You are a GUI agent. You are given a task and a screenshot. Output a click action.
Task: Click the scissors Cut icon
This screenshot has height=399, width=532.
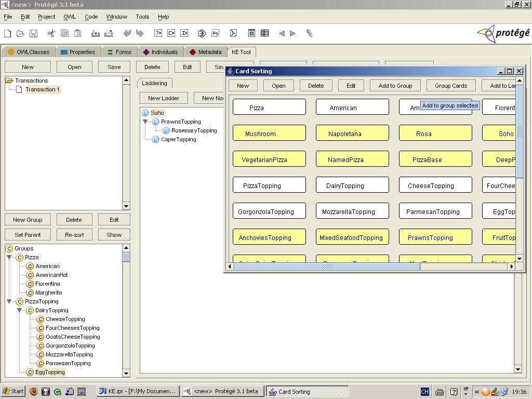point(51,33)
